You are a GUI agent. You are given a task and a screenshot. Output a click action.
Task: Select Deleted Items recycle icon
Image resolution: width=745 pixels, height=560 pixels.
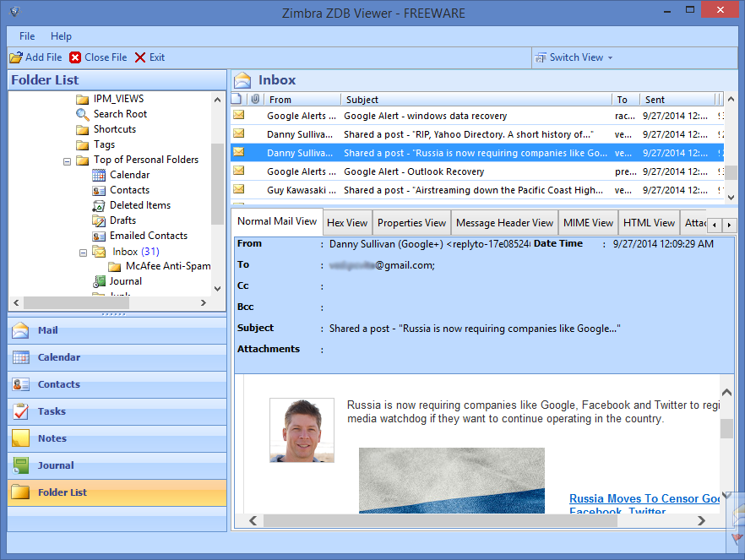99,205
